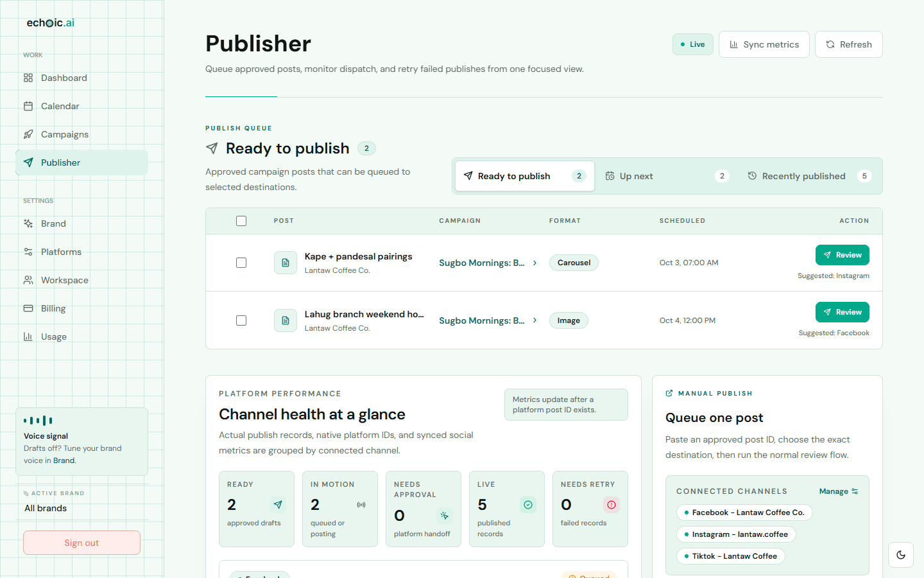
Task: Review the Oct 4, 12:00 PM post
Action: click(x=843, y=312)
